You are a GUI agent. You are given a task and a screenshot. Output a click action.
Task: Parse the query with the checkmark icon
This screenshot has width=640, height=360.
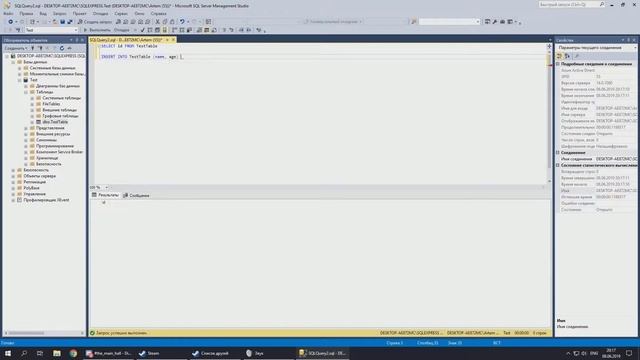142,30
